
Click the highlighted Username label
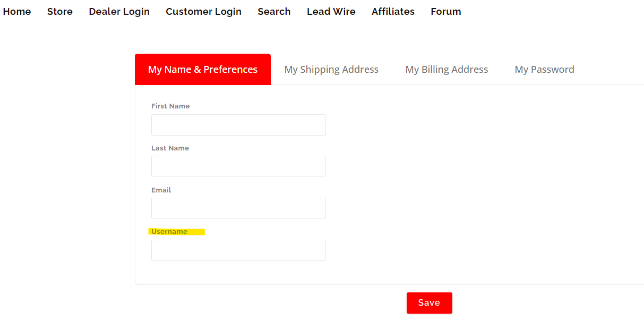point(169,232)
